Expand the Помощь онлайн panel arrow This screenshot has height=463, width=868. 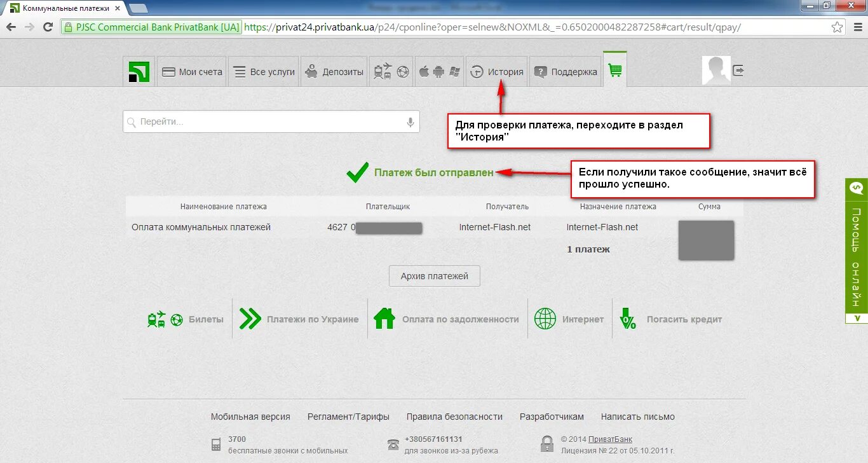[x=857, y=318]
